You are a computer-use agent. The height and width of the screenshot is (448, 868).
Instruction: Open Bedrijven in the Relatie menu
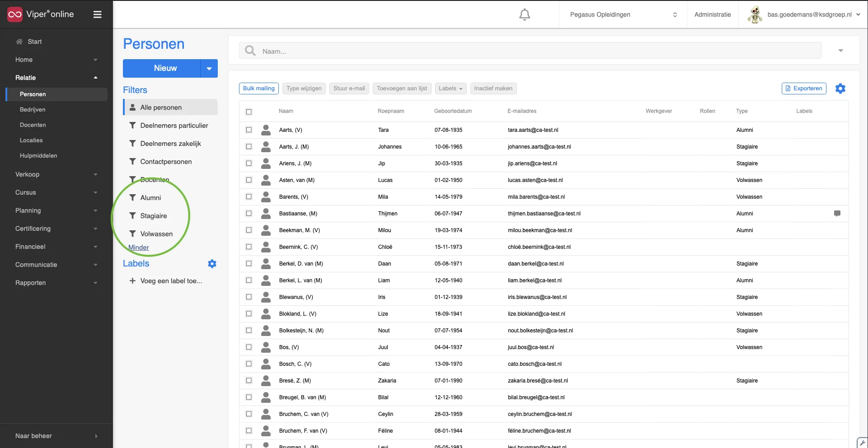point(33,110)
